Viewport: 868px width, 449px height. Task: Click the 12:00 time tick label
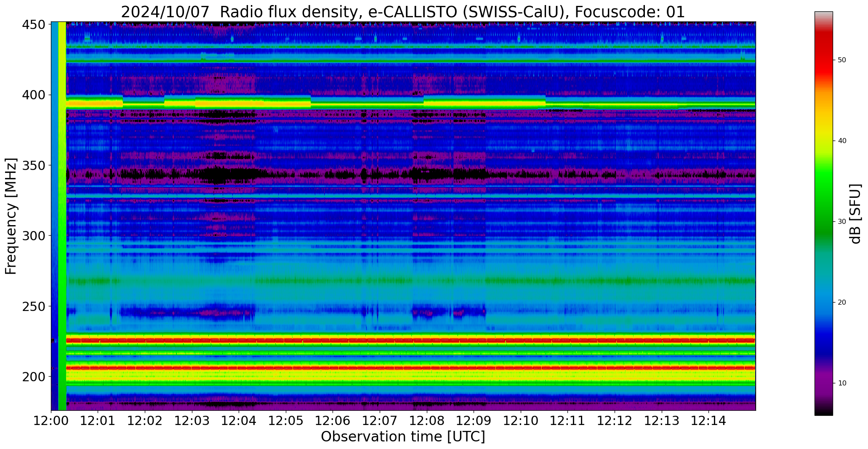pyautogui.click(x=51, y=420)
